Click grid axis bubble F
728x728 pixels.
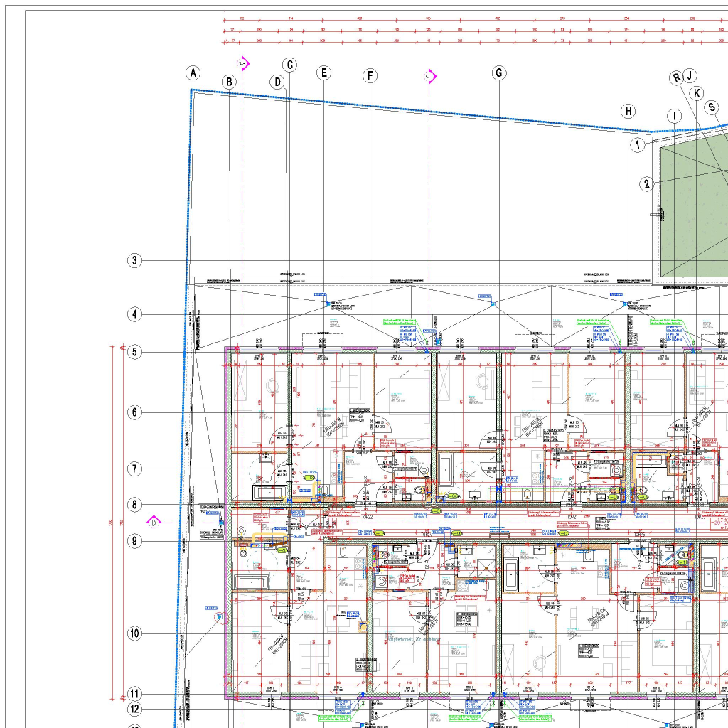[x=370, y=75]
